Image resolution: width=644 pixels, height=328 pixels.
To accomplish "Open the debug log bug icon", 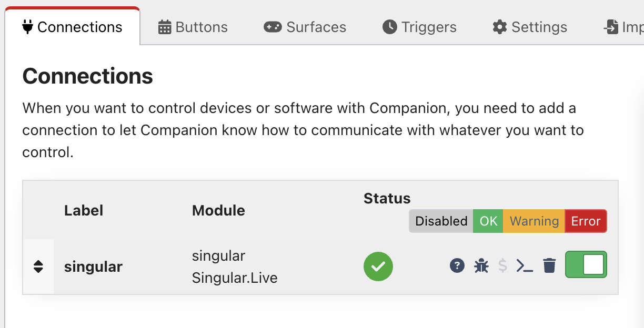I will click(481, 266).
